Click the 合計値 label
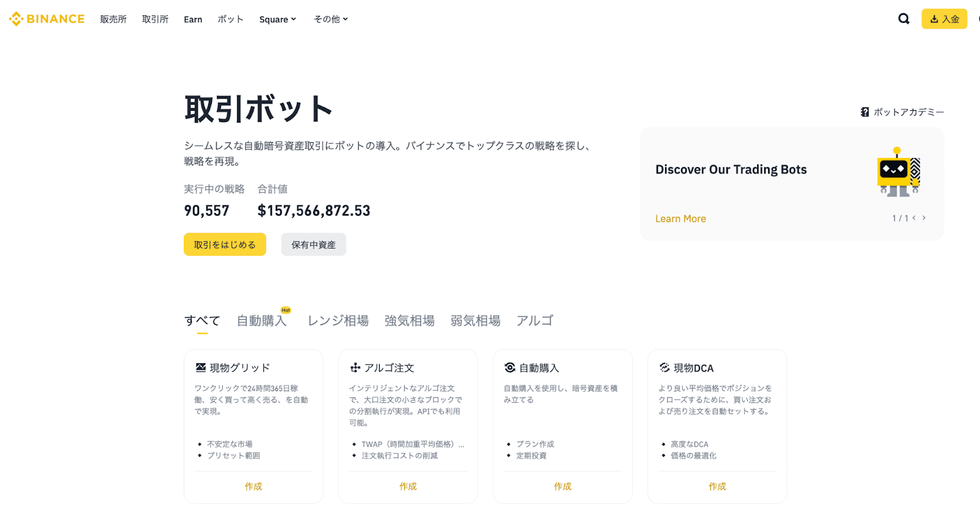Screen dimensions: 980x529 click(273, 189)
